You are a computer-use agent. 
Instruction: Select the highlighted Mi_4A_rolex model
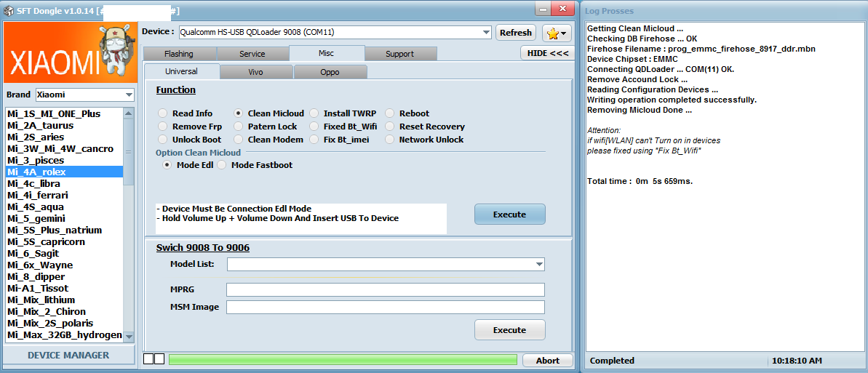click(x=64, y=172)
